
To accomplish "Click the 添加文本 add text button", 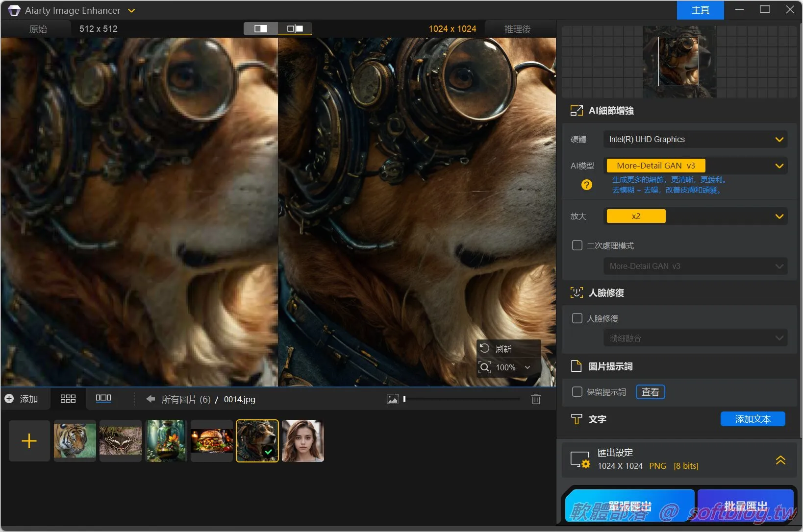I will click(x=753, y=419).
